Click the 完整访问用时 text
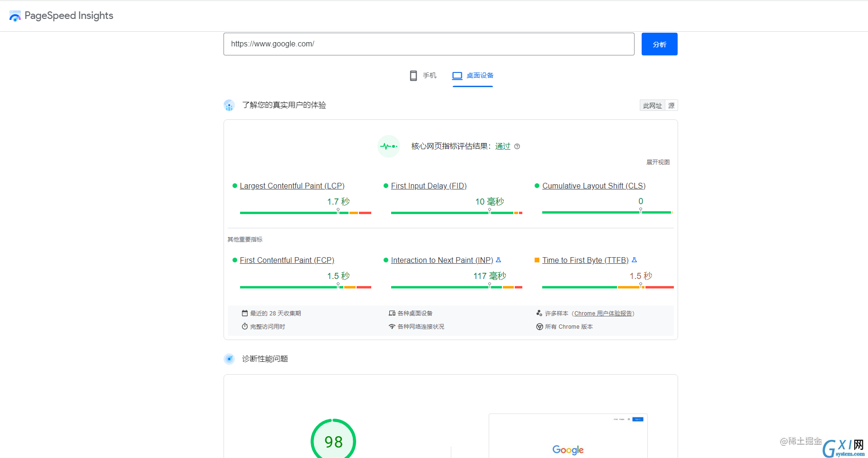868x458 pixels. pyautogui.click(x=268, y=327)
